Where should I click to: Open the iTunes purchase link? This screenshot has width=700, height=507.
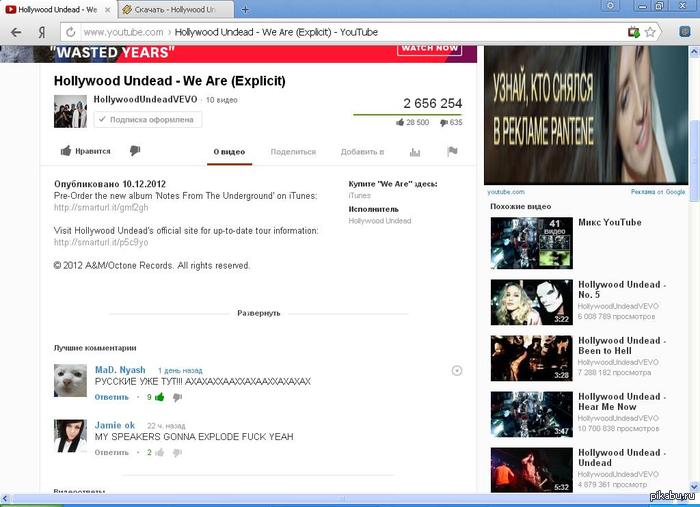359,195
